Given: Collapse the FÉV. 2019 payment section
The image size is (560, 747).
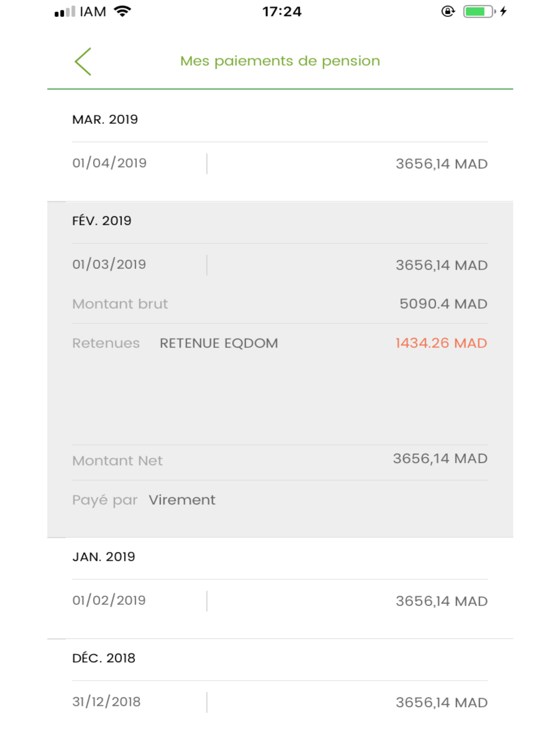Looking at the screenshot, I should click(102, 221).
